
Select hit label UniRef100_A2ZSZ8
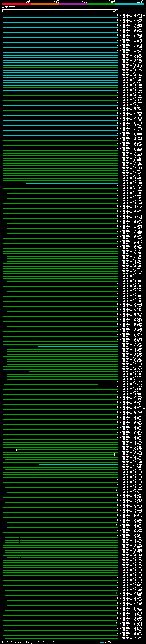point(131,208)
